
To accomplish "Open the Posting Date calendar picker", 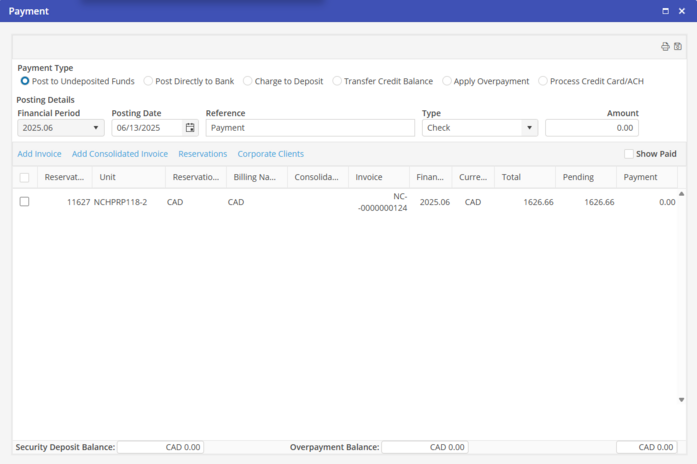I will click(190, 128).
